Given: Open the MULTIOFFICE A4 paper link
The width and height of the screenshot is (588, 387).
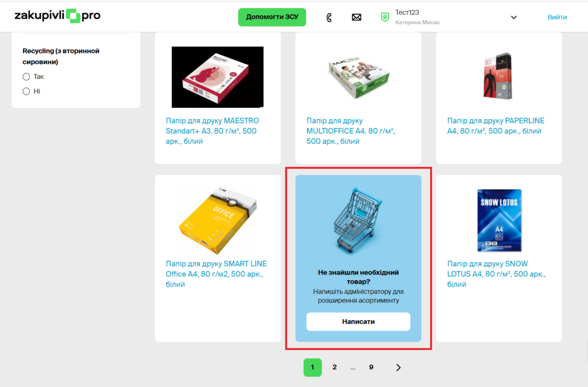Looking at the screenshot, I should [x=351, y=131].
